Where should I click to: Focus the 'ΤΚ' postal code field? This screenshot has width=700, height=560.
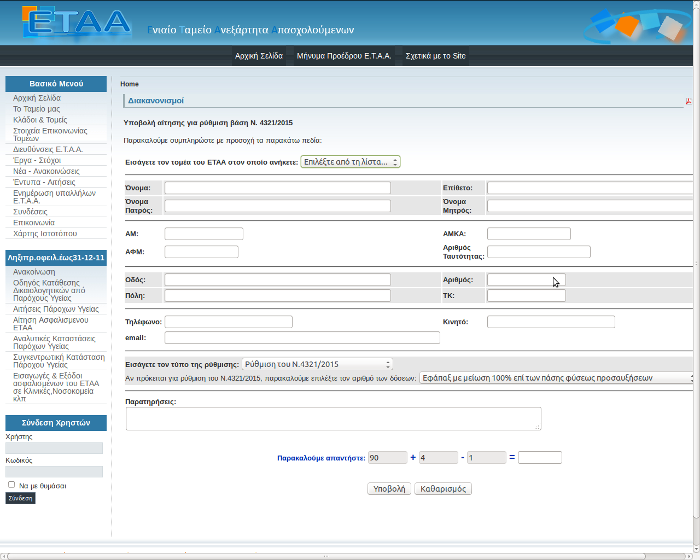[x=526, y=296]
